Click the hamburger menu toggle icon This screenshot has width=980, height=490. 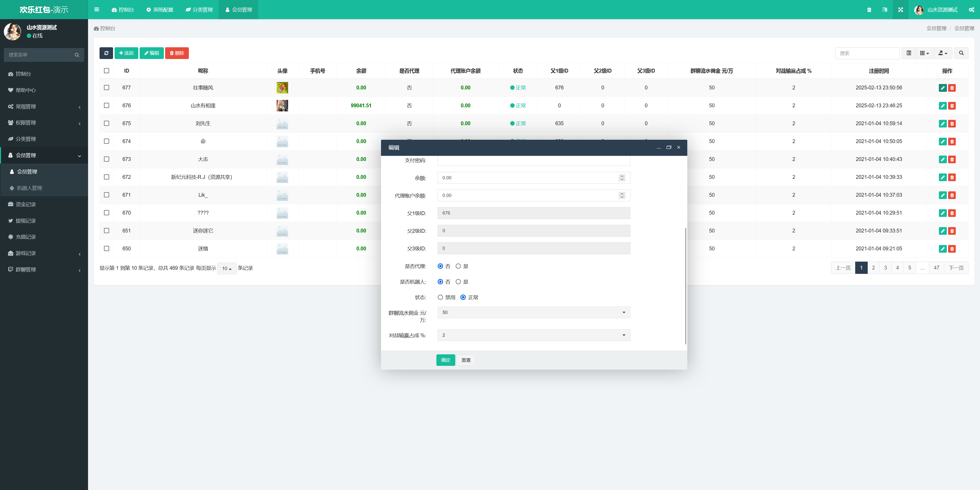coord(97,9)
